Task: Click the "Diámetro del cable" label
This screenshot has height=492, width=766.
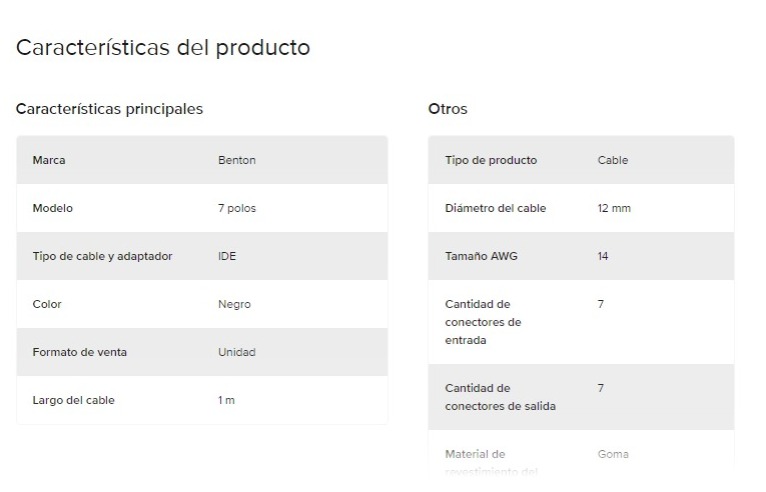Action: [x=496, y=208]
